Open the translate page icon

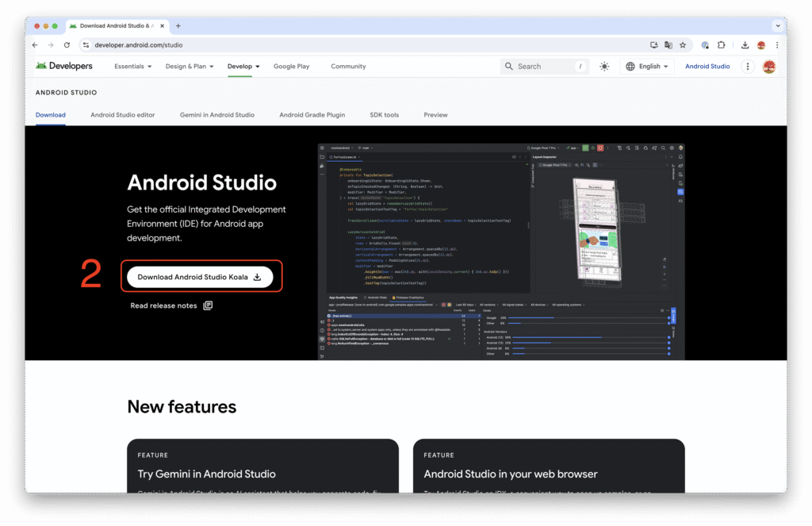tap(668, 45)
